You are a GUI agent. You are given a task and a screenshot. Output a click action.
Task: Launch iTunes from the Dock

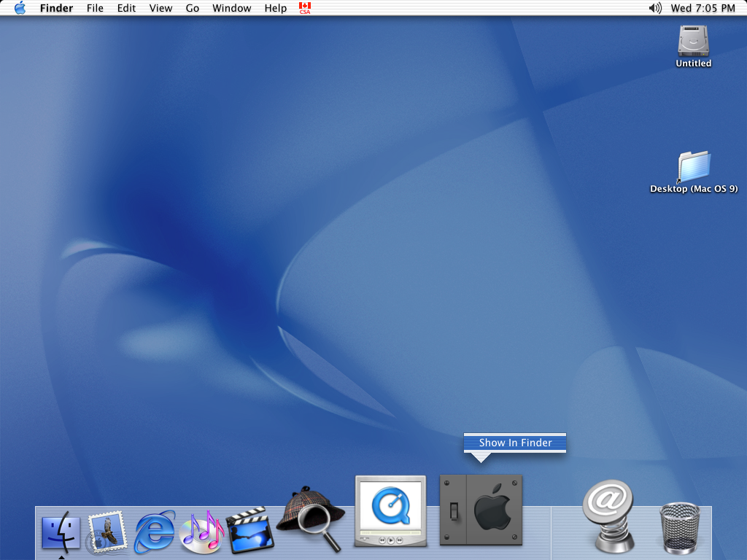click(201, 532)
